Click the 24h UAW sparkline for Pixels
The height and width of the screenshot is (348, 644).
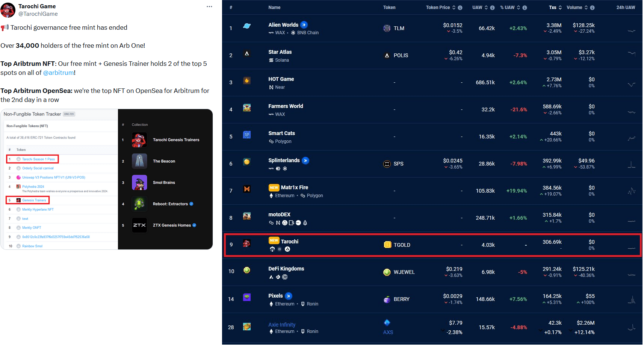632,299
